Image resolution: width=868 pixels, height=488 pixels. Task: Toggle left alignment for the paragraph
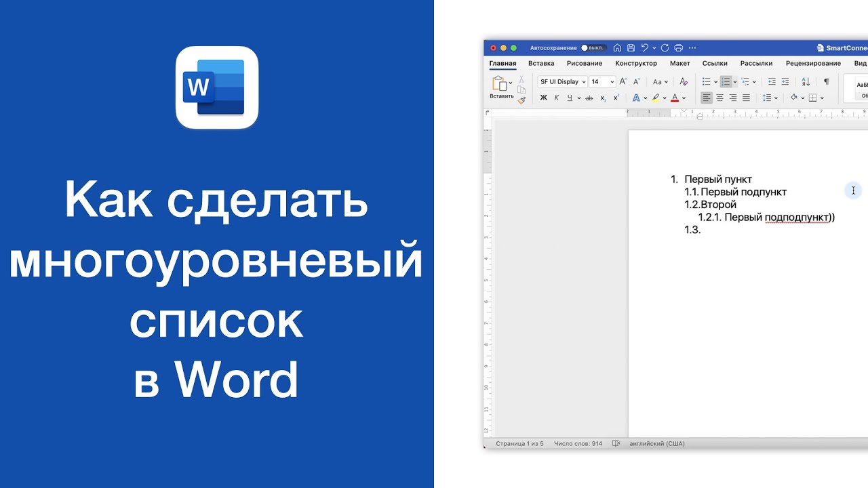pyautogui.click(x=707, y=98)
